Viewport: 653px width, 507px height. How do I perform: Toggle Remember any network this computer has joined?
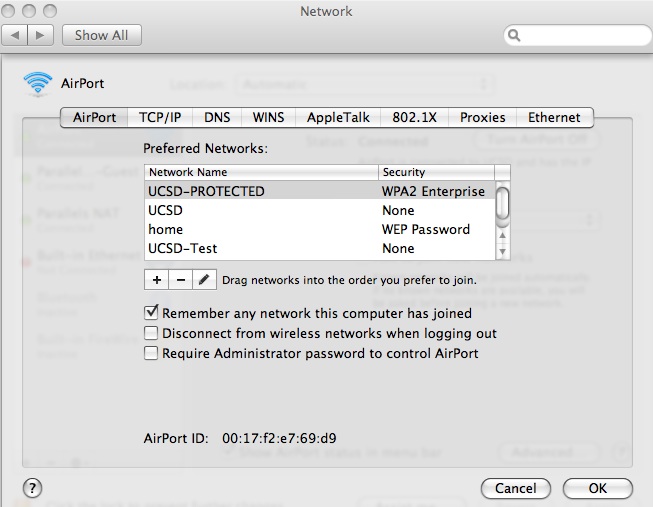point(151,313)
